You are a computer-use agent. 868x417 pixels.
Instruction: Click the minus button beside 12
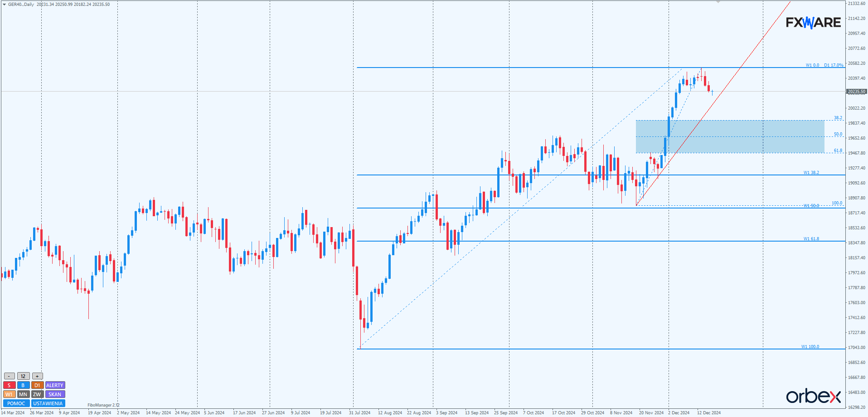pyautogui.click(x=9, y=376)
